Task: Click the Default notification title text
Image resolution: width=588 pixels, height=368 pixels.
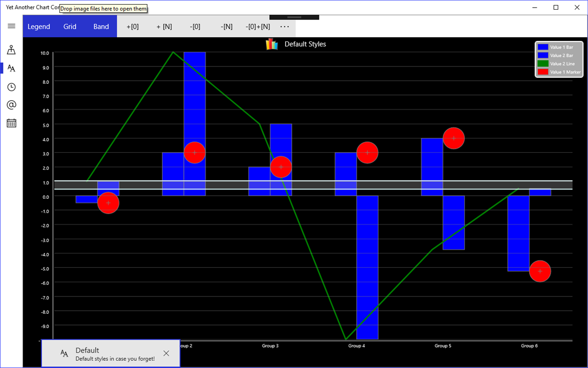Action: pos(88,351)
